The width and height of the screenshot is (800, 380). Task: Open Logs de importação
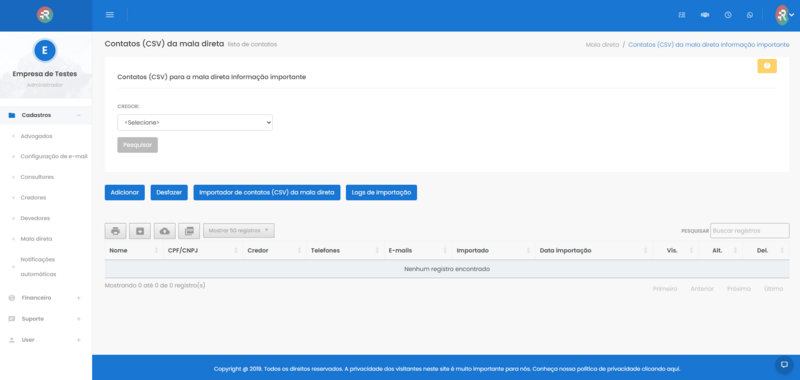coord(381,192)
